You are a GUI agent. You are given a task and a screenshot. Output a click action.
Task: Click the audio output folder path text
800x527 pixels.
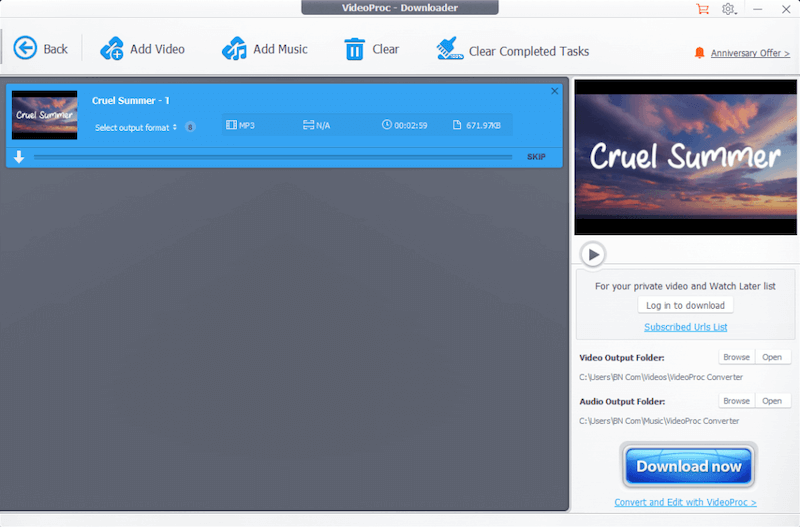tap(659, 421)
